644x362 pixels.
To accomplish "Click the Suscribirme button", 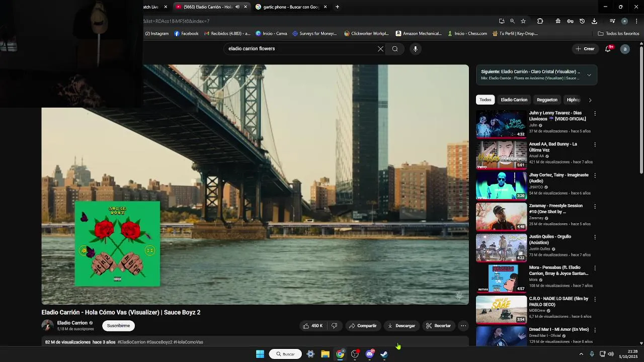I will (118, 326).
